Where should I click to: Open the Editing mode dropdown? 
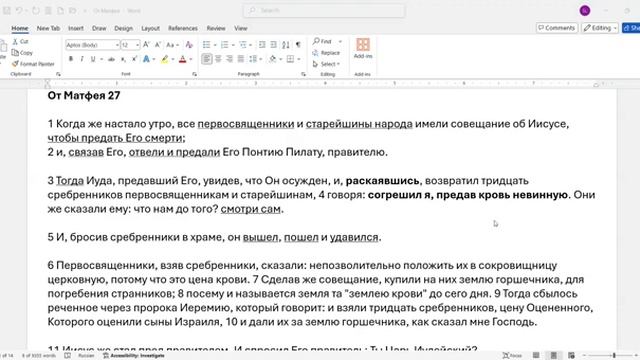coord(600,28)
